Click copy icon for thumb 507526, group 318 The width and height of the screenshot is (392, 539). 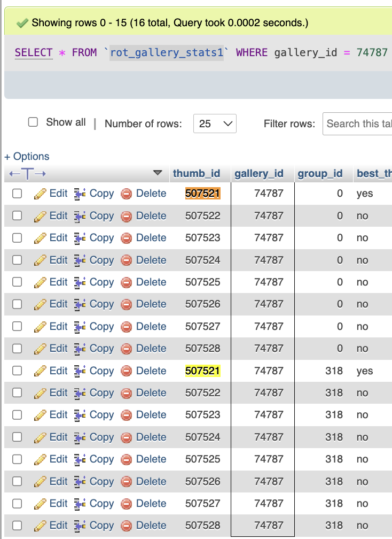(x=80, y=482)
